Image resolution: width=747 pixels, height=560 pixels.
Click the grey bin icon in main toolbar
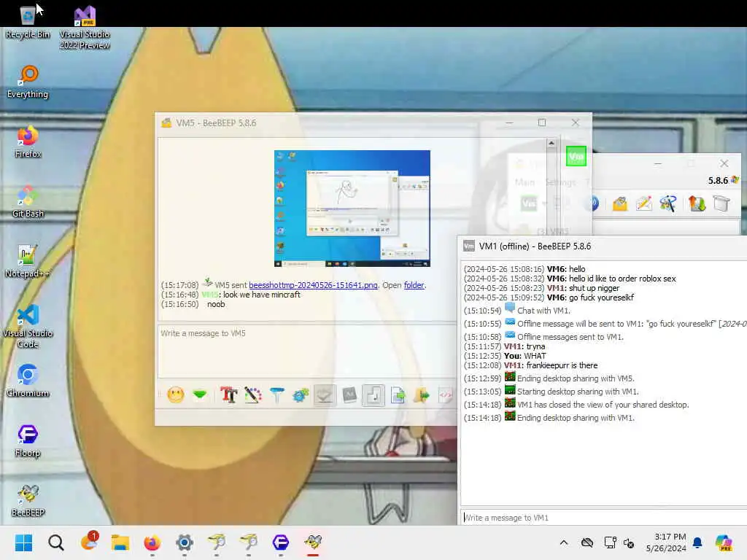[x=721, y=204]
